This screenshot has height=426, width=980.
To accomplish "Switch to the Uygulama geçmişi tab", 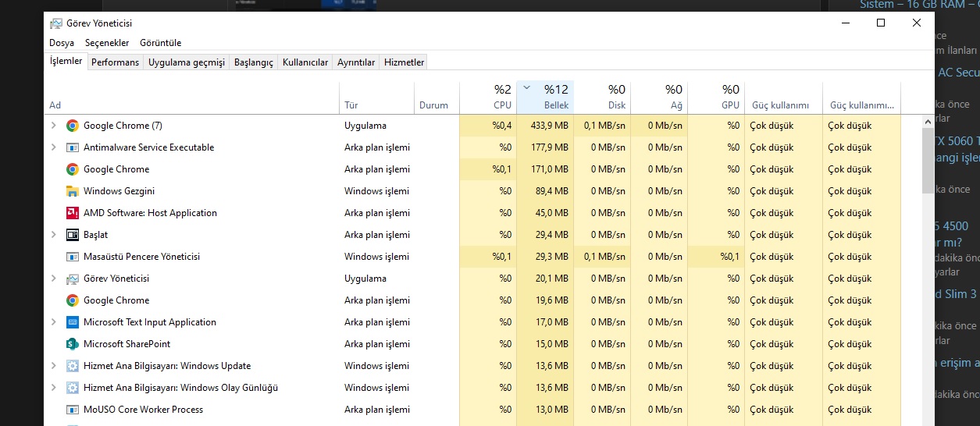I will click(187, 62).
